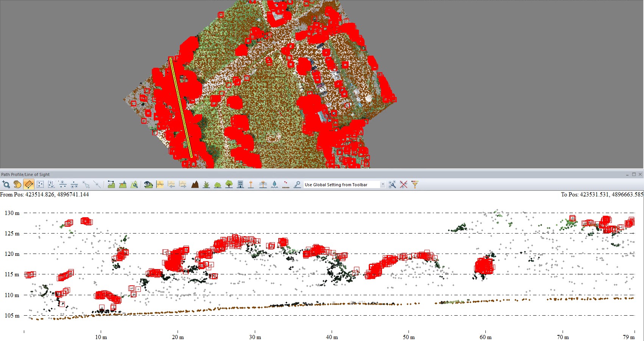
Task: Minimize the Path Profile panel
Action: (627, 174)
